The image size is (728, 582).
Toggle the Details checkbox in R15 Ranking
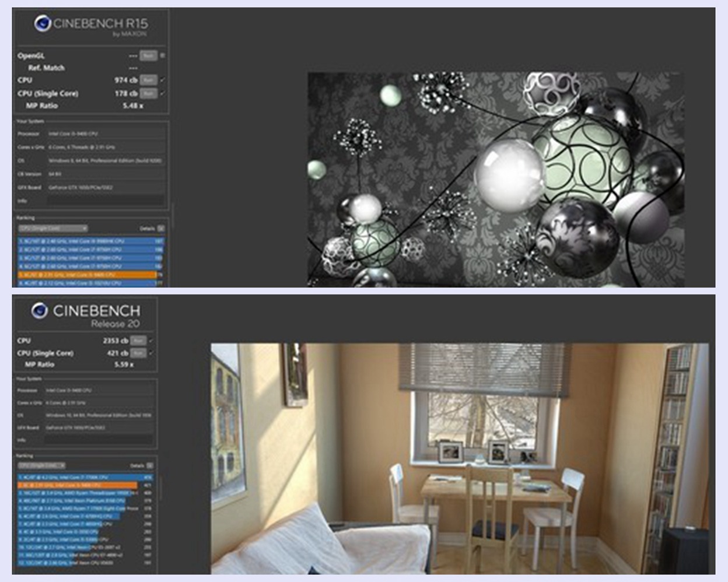161,228
